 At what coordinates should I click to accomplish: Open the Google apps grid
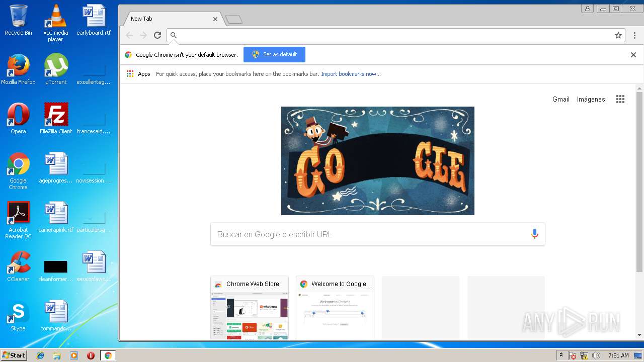tap(620, 99)
